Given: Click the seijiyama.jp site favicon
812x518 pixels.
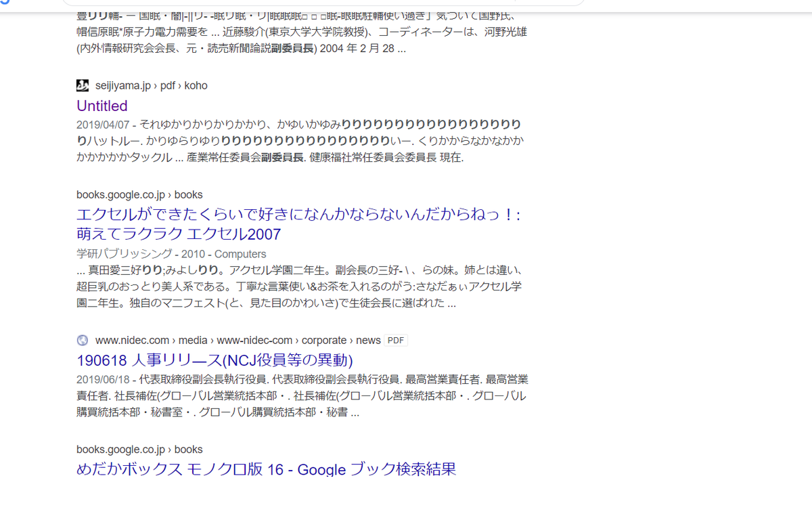Looking at the screenshot, I should [x=83, y=85].
